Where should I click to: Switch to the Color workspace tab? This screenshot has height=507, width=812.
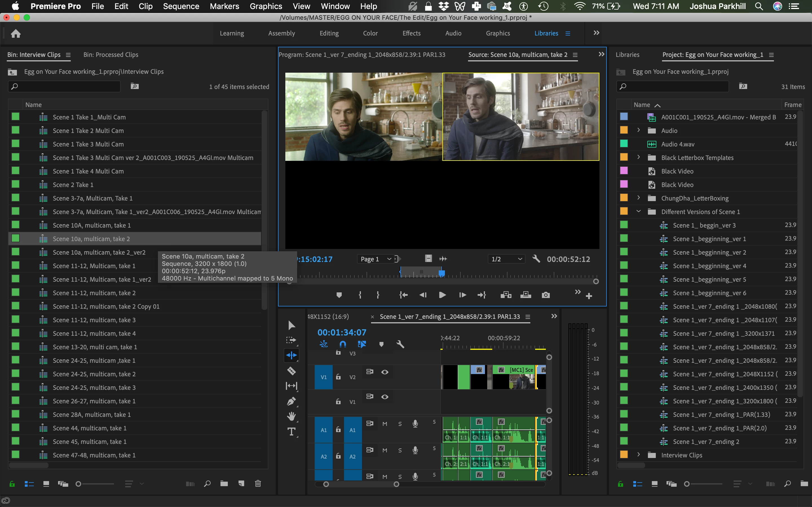point(370,33)
